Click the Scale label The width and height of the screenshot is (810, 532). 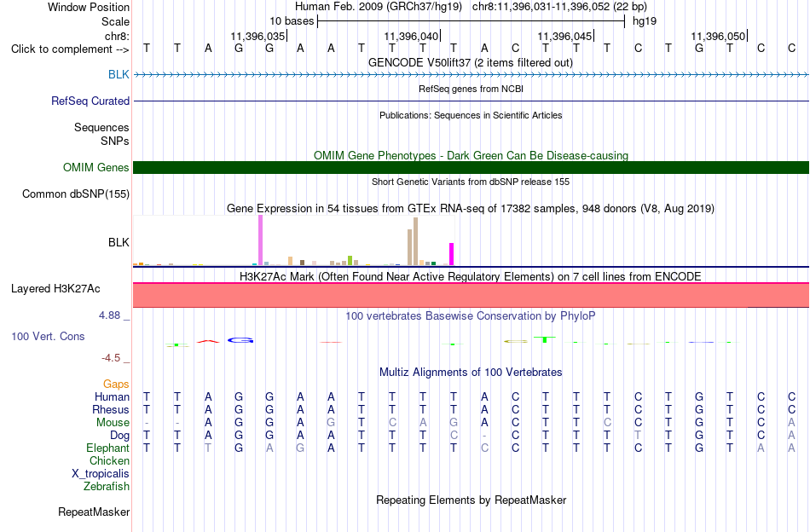[115, 21]
